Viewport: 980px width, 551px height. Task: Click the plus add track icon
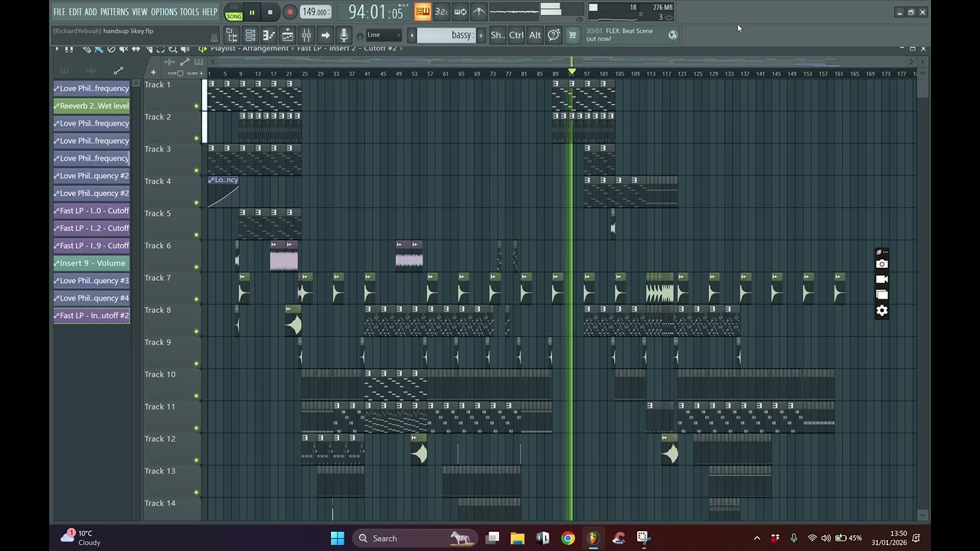pos(153,73)
